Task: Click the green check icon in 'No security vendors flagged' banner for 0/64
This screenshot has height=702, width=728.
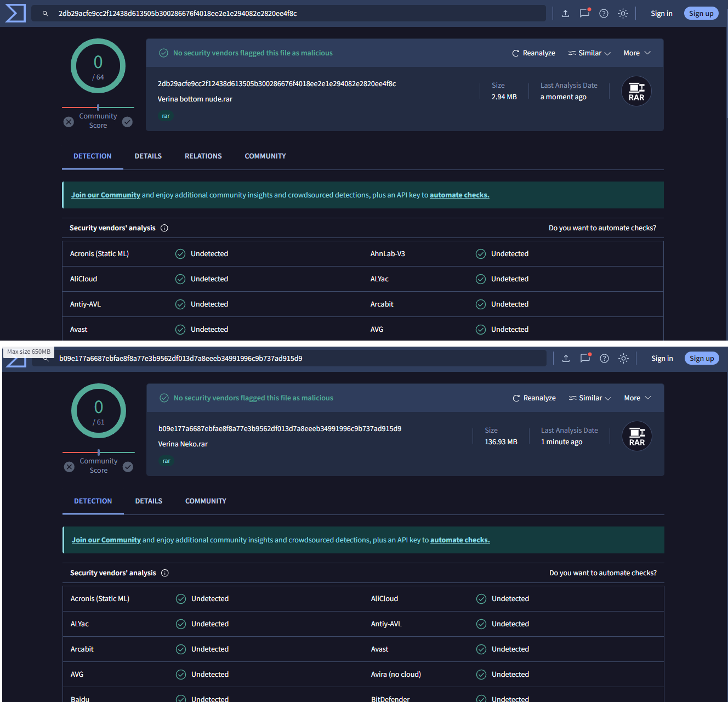Action: (x=163, y=53)
